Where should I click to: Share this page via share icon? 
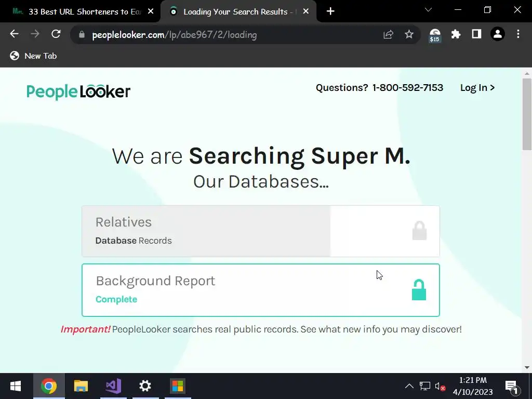(388, 34)
